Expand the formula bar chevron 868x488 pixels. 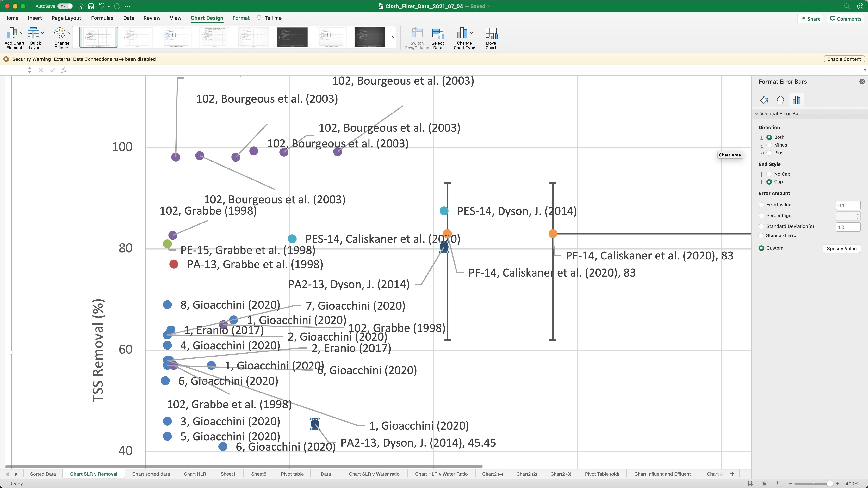coord(865,70)
